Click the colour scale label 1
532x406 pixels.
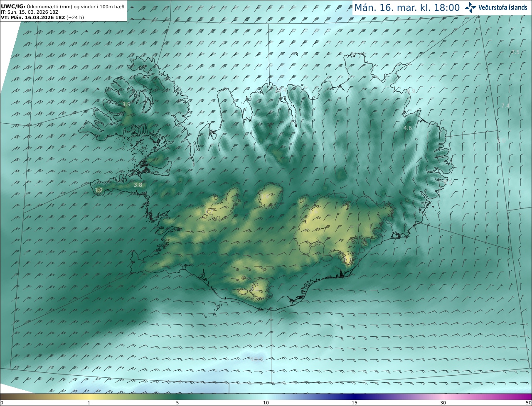click(x=89, y=403)
